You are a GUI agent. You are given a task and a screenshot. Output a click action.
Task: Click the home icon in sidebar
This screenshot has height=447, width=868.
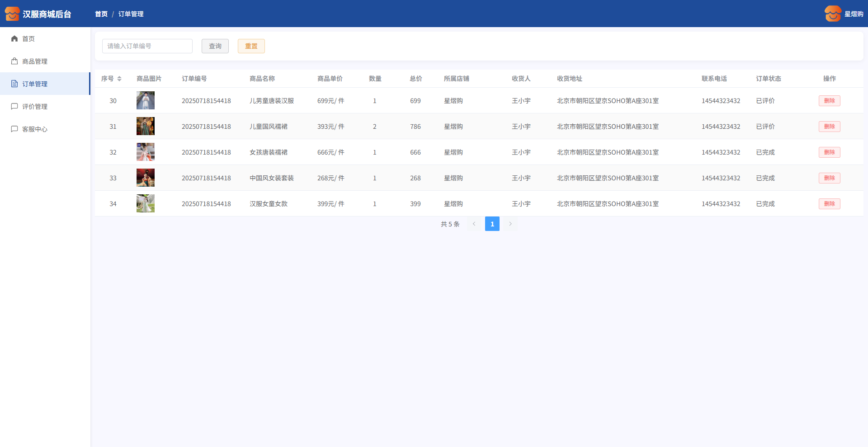[14, 39]
